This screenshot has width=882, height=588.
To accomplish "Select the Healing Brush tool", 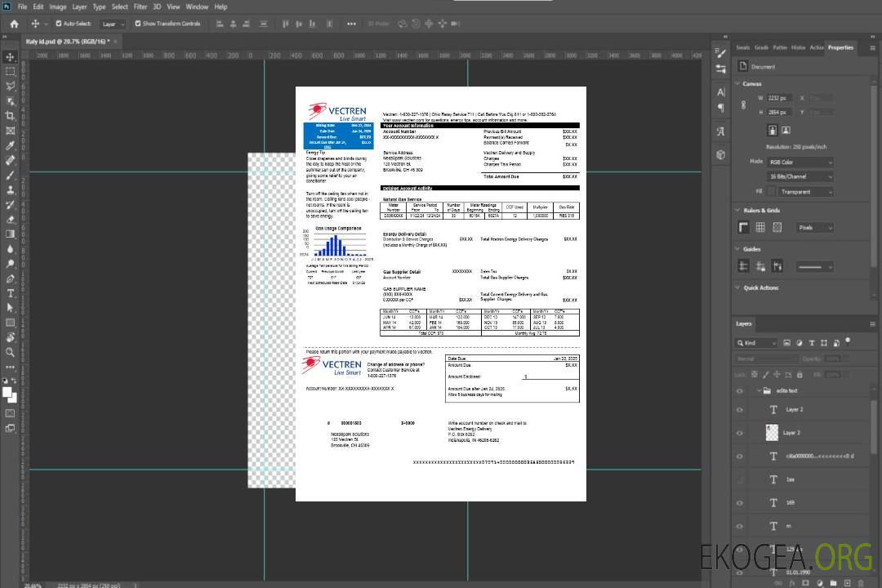I will pos(10,160).
